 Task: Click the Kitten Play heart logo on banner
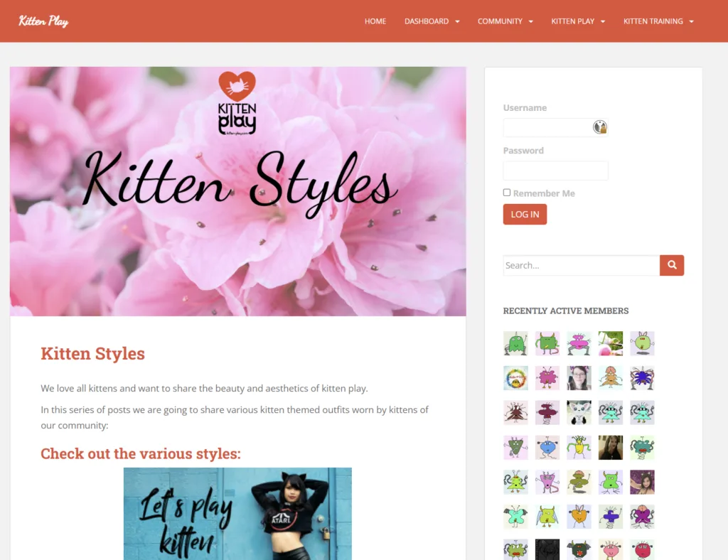(237, 104)
